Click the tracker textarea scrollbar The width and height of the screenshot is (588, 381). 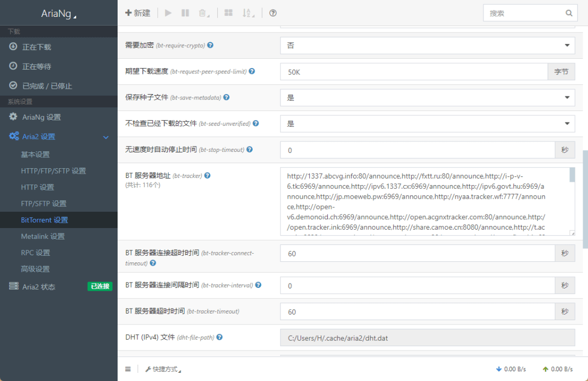tap(572, 175)
